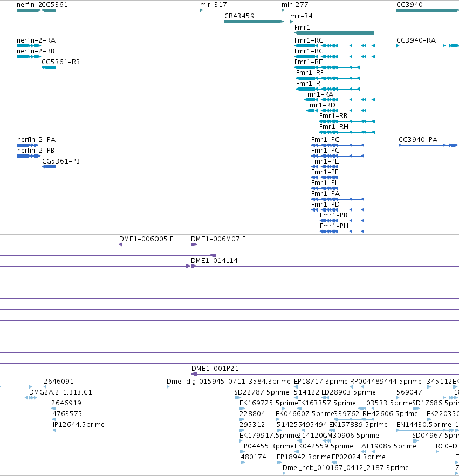The width and height of the screenshot is (459, 476).
Task: Select protein nerfin-2-PA
Action: (28, 145)
